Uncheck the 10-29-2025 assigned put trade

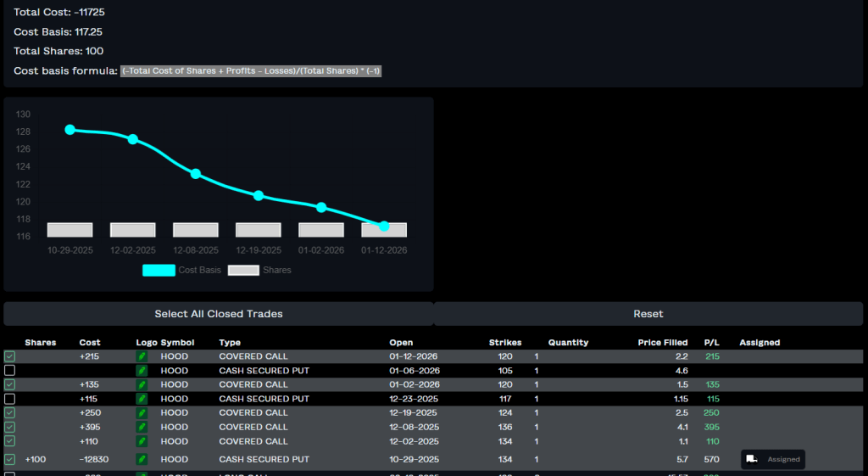(x=9, y=459)
